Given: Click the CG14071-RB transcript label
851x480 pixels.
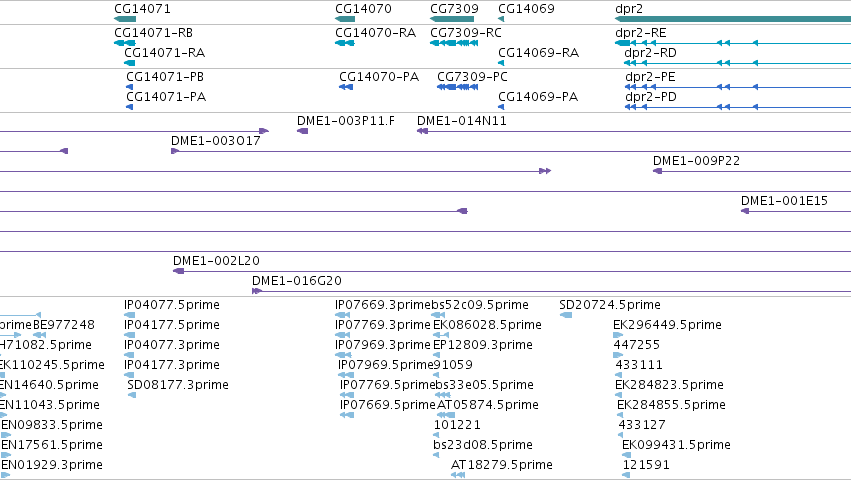Looking at the screenshot, I should coord(154,33).
